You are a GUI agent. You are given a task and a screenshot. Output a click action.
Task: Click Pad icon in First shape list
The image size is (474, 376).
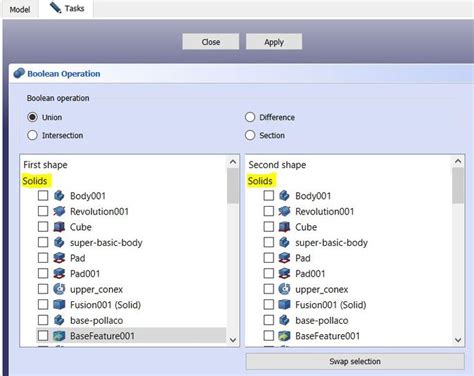(59, 258)
